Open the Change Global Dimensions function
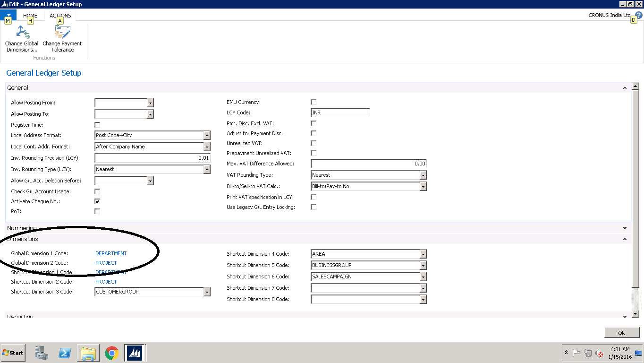 click(x=21, y=38)
